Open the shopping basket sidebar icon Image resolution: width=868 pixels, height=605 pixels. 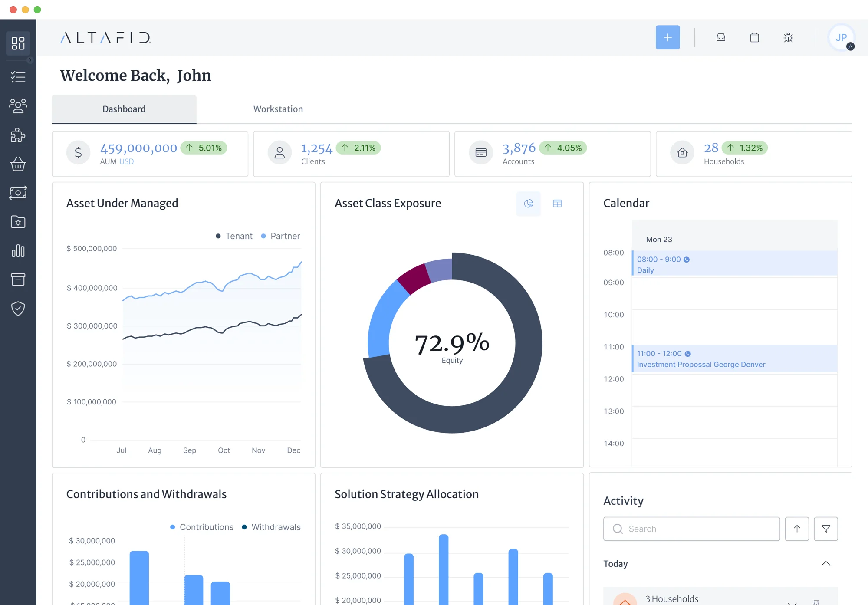(18, 164)
